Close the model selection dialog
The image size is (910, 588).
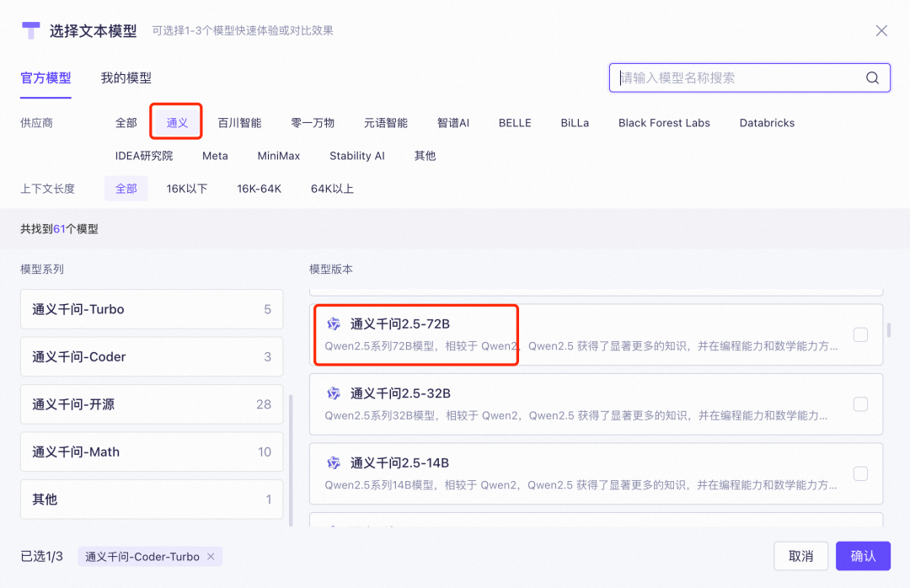pyautogui.click(x=881, y=31)
